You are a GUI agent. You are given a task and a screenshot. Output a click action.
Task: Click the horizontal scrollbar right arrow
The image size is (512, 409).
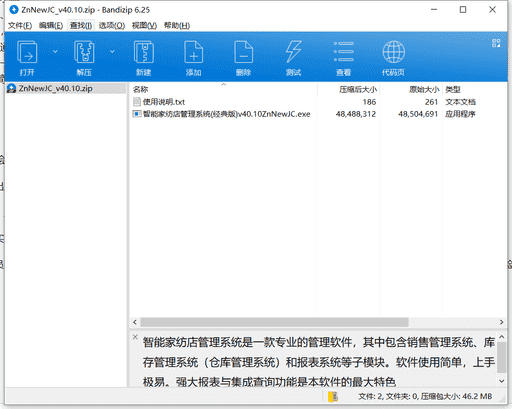point(502,322)
